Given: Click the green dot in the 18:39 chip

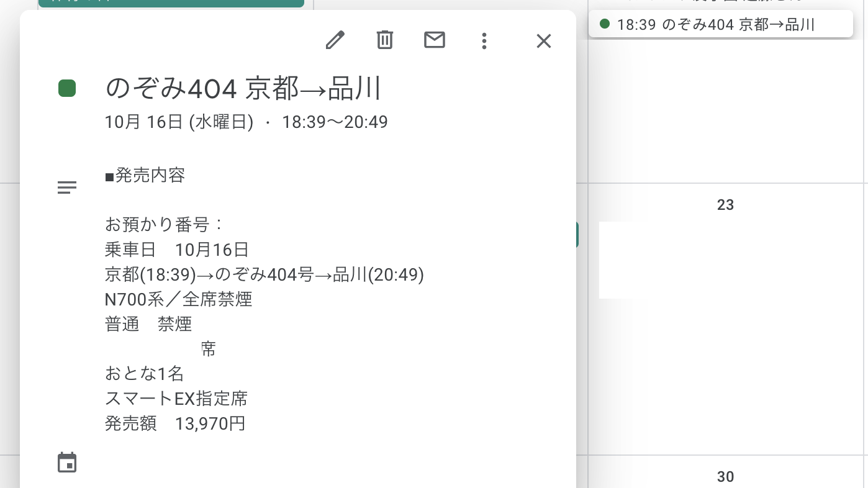Looking at the screenshot, I should coord(605,24).
